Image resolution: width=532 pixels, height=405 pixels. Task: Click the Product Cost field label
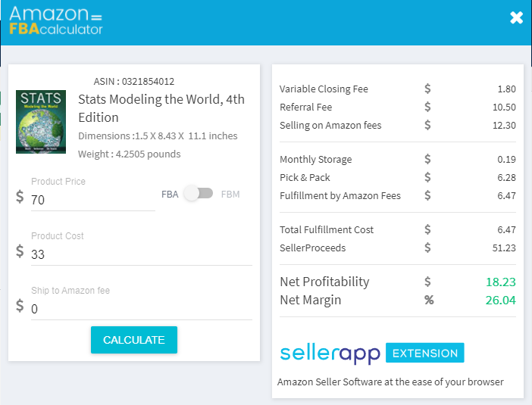58,236
